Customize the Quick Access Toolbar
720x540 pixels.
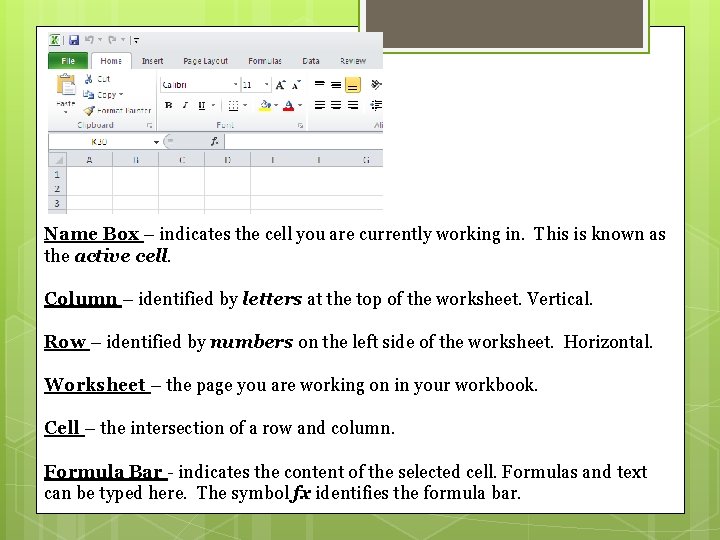[x=136, y=40]
